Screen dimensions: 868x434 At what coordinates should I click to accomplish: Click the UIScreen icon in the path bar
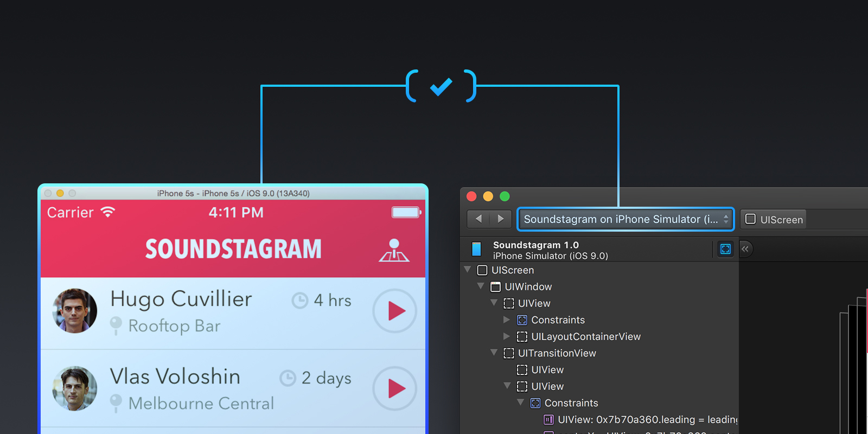750,219
